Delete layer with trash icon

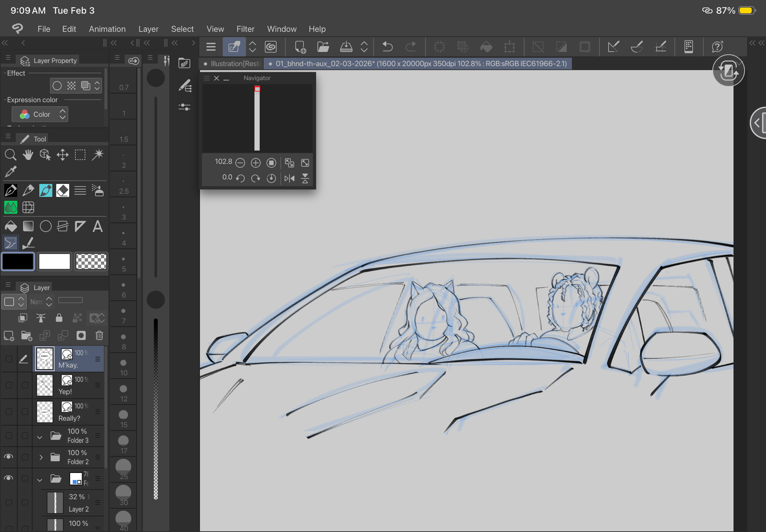click(99, 336)
